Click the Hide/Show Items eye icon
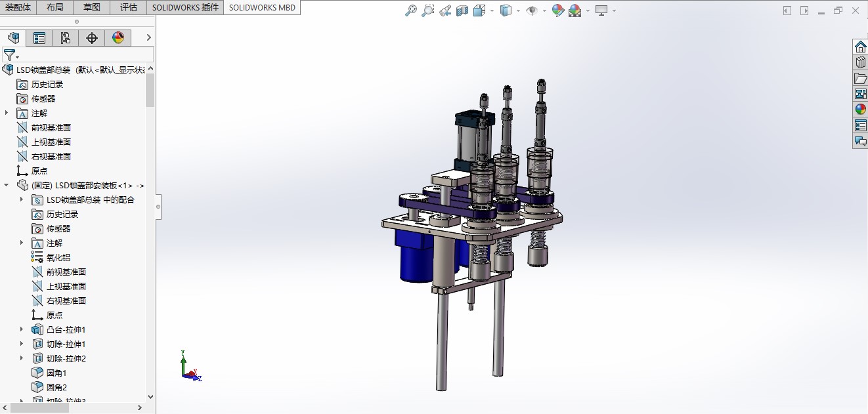Screen dimensions: 868x414 coord(532,10)
